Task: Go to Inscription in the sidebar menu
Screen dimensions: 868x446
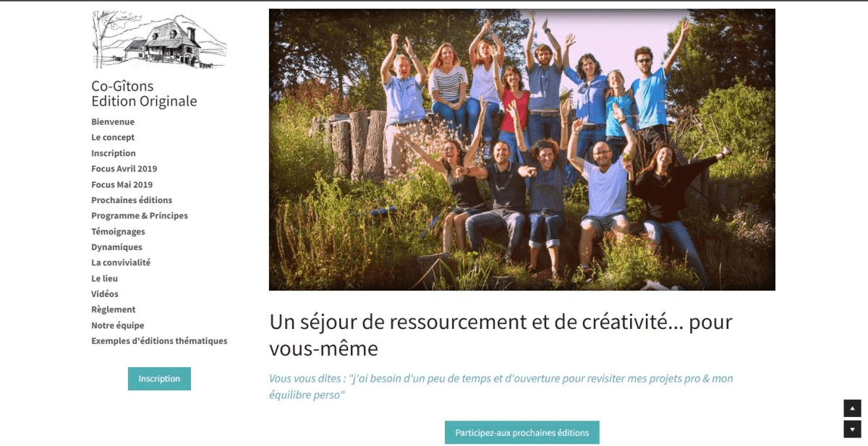Action: 114,153
